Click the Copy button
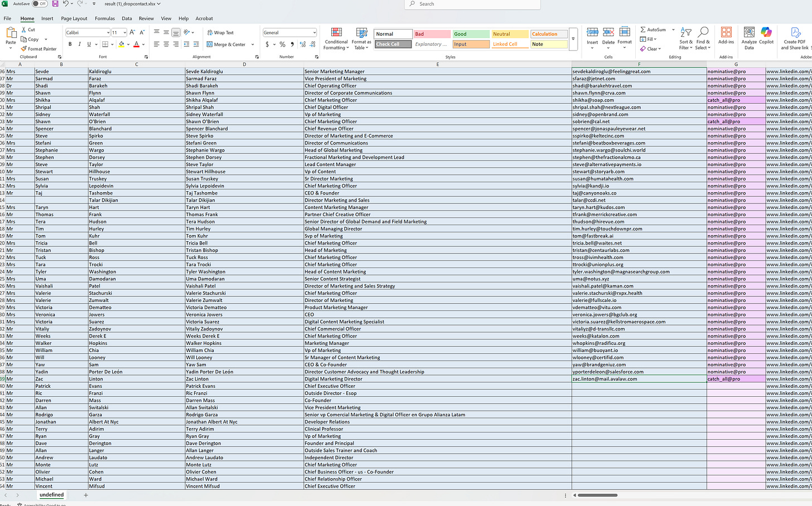 [30, 40]
